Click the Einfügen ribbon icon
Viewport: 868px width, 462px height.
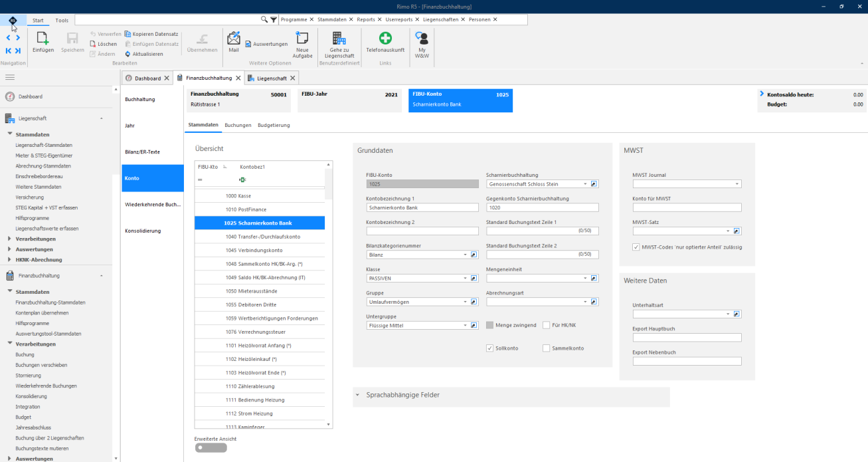(43, 38)
